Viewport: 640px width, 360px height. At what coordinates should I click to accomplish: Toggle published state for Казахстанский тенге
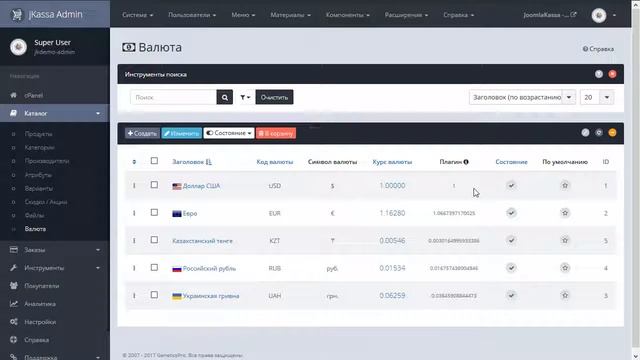[x=511, y=240]
